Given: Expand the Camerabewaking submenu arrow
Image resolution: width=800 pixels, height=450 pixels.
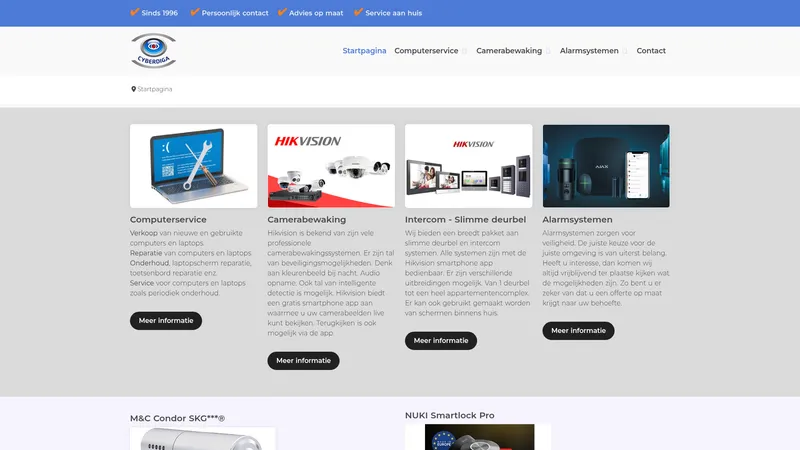Looking at the screenshot, I should (548, 51).
